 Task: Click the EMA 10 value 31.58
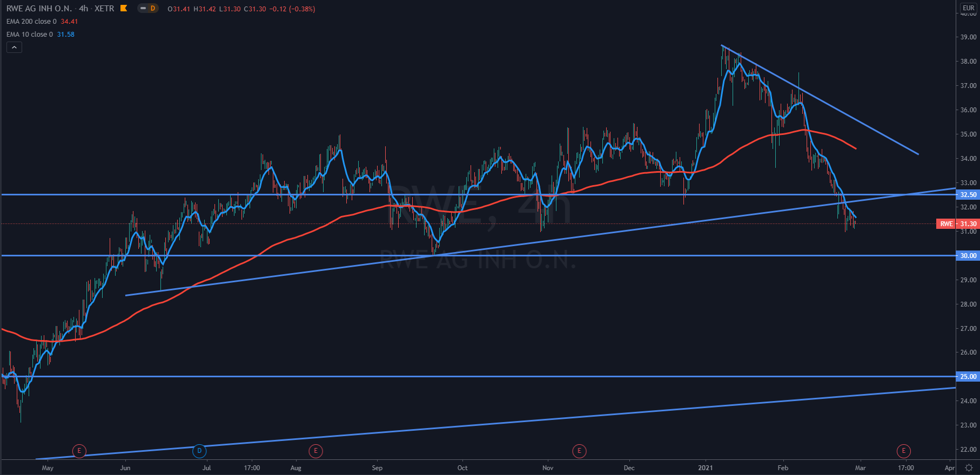(x=66, y=35)
